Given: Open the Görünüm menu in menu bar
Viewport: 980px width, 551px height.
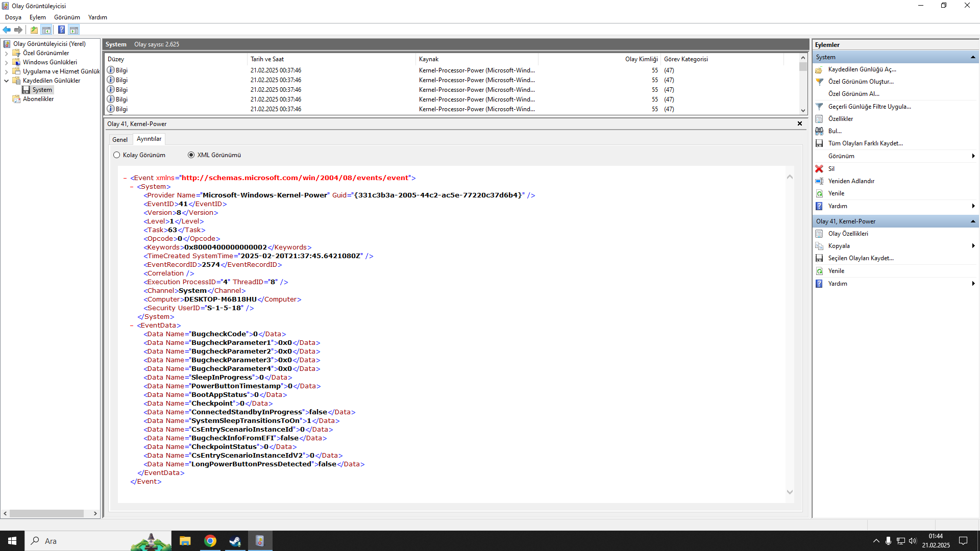Looking at the screenshot, I should point(67,17).
